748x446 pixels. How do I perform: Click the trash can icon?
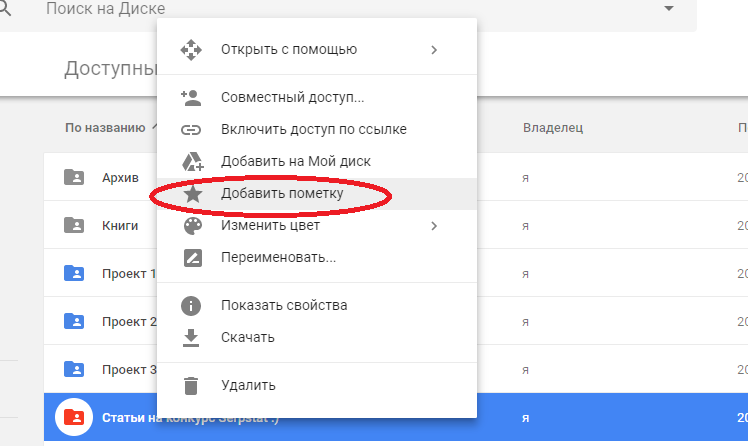click(x=191, y=385)
